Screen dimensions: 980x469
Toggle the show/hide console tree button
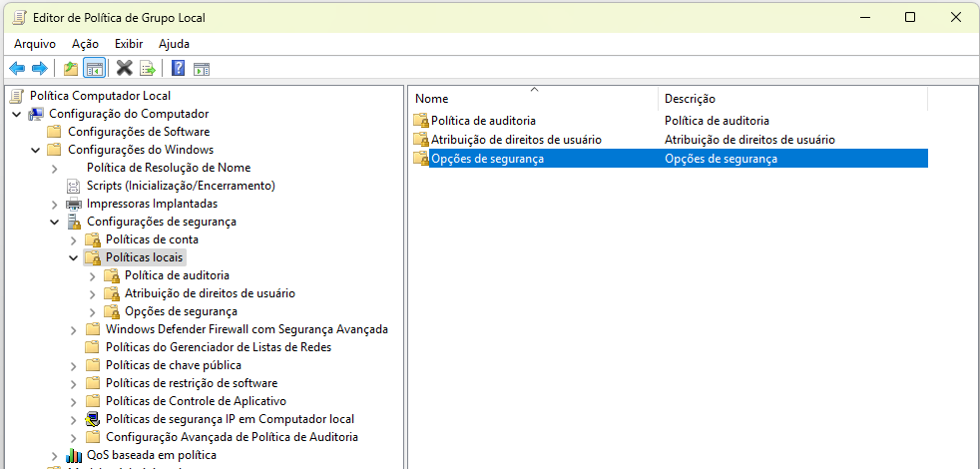click(95, 68)
